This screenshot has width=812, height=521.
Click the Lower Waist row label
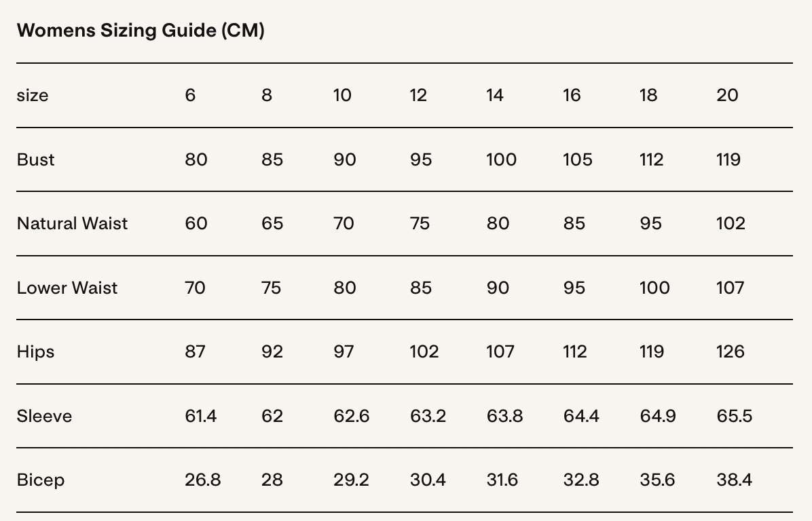pyautogui.click(x=67, y=288)
